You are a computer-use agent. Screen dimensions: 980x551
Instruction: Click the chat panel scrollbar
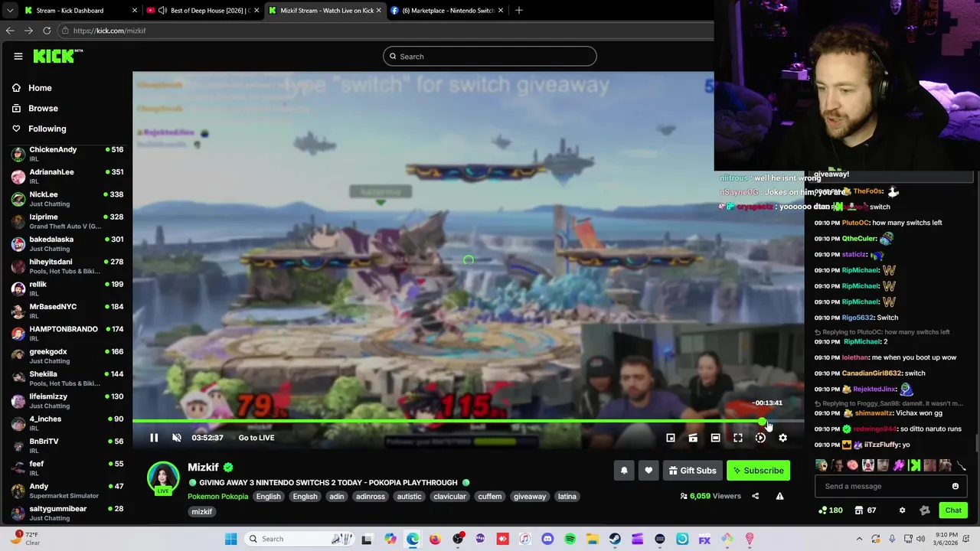976,444
